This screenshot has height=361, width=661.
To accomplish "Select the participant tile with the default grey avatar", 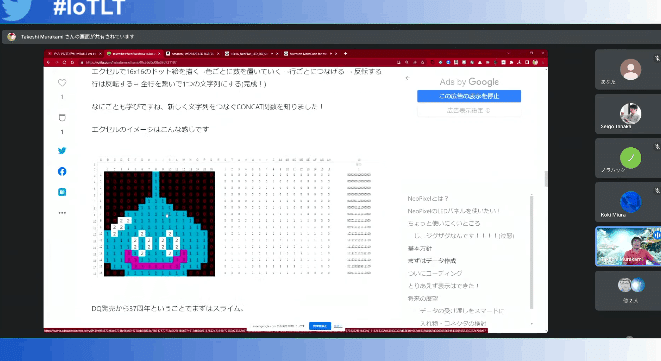I will (x=628, y=70).
